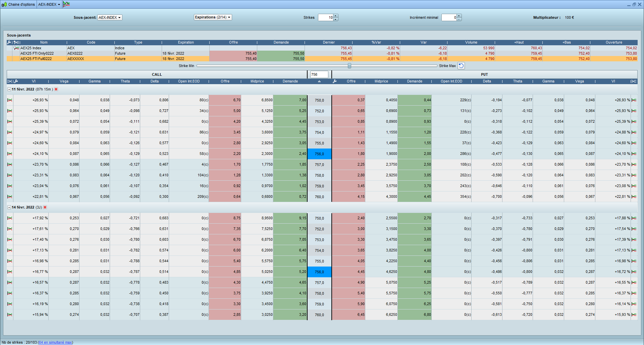The height and width of the screenshot is (345, 644).
Task: Open the Sous-jacents table wrench settings
Action: (9, 43)
